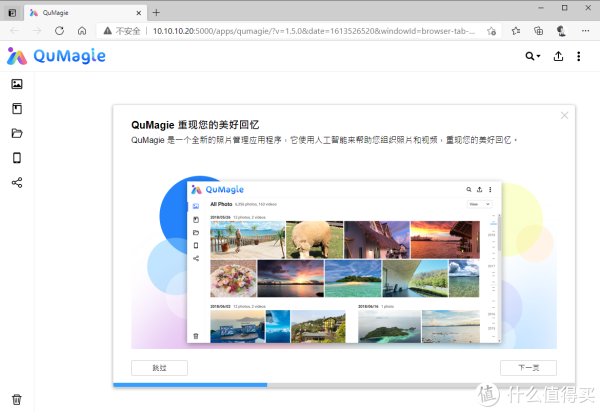Click the QuMagie logo
The height and width of the screenshot is (412, 600).
pos(56,56)
